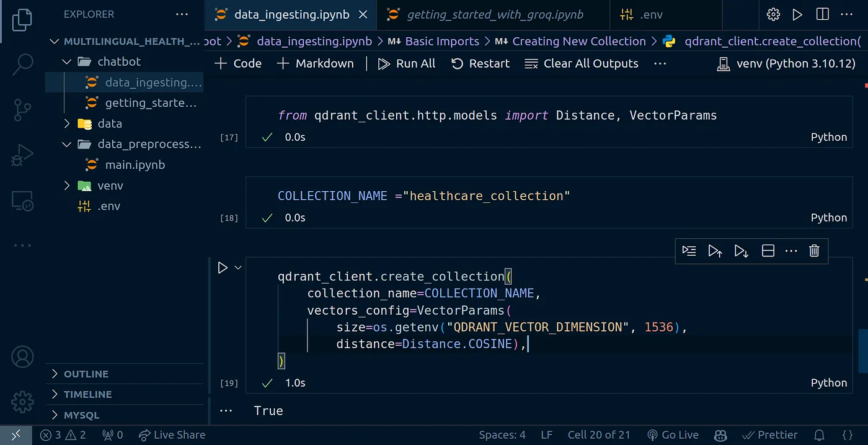Image resolution: width=868 pixels, height=445 pixels.
Task: Run the create_collection cell
Action: pos(223,268)
